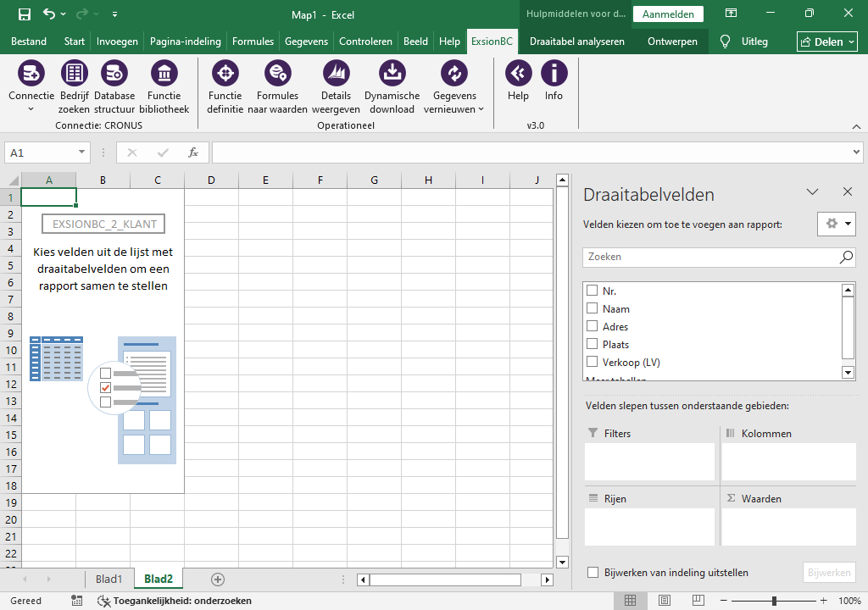Switch to Normal view in status bar
Screen dimensions: 868x610
[630, 601]
